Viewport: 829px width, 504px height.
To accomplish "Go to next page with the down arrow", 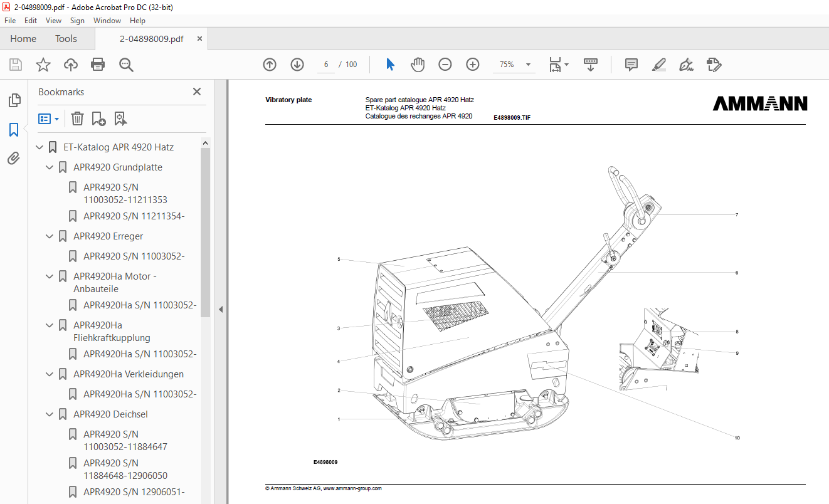I will pyautogui.click(x=297, y=65).
